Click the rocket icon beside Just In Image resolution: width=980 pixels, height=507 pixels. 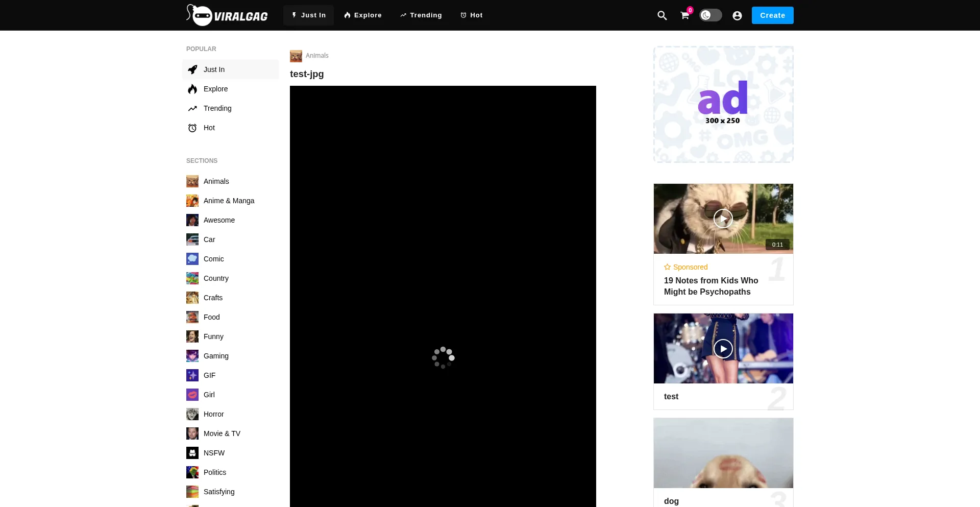pyautogui.click(x=192, y=69)
